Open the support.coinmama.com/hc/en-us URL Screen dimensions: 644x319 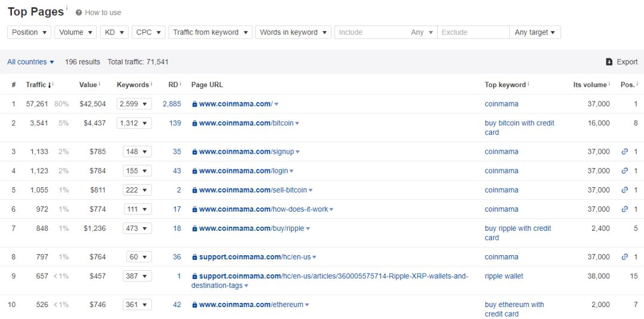[x=255, y=257]
